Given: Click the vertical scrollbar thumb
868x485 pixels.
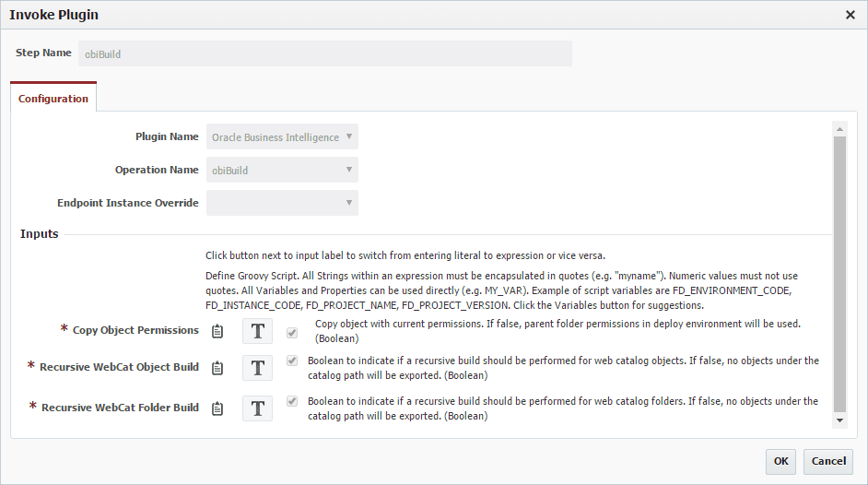Looking at the screenshot, I should 839,275.
